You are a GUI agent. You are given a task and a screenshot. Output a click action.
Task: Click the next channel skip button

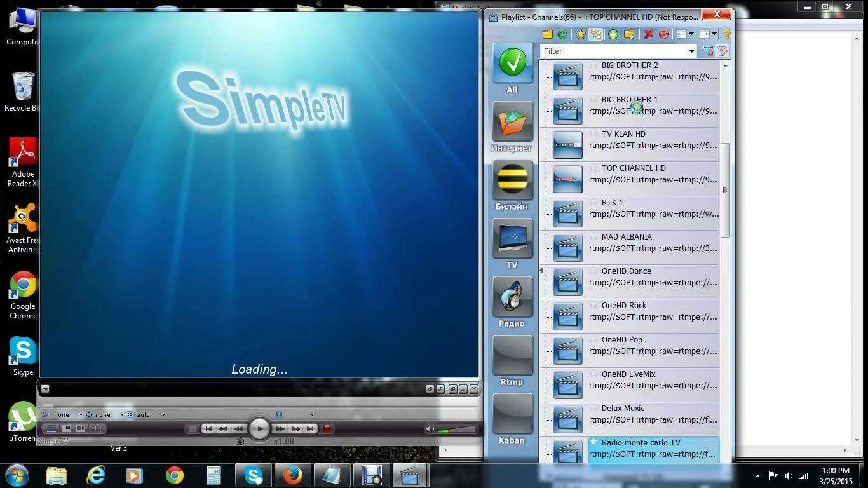pos(310,429)
